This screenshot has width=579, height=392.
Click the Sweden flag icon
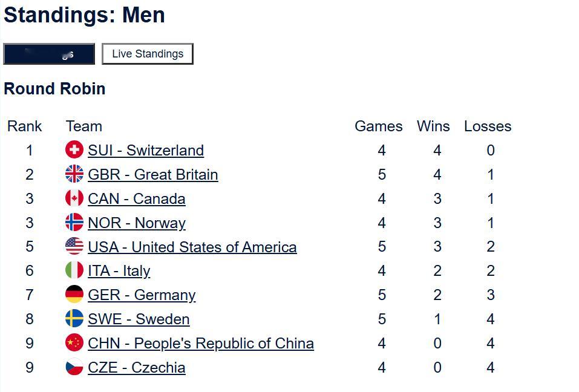tap(74, 319)
